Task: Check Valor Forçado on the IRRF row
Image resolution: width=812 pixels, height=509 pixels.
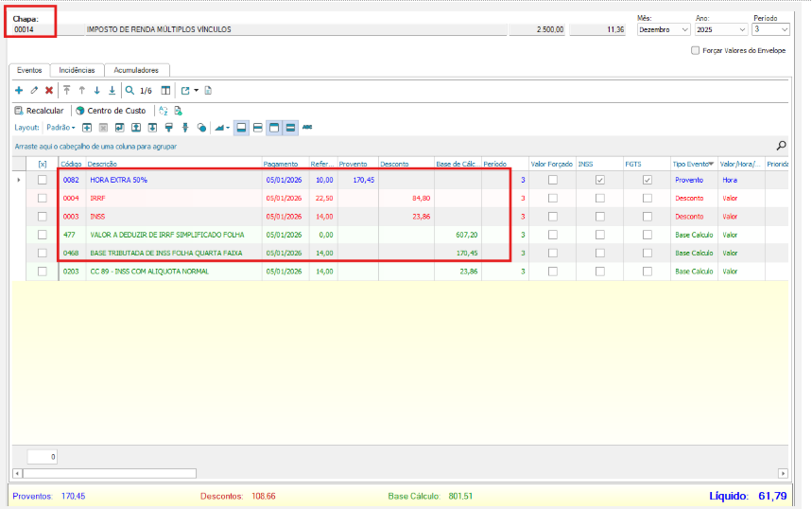Action: pyautogui.click(x=553, y=198)
